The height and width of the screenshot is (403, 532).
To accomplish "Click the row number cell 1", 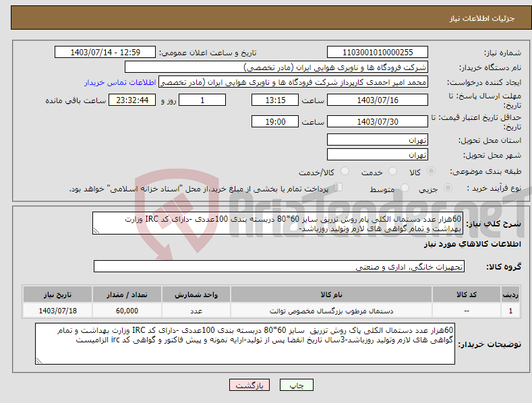I will pyautogui.click(x=510, y=311).
